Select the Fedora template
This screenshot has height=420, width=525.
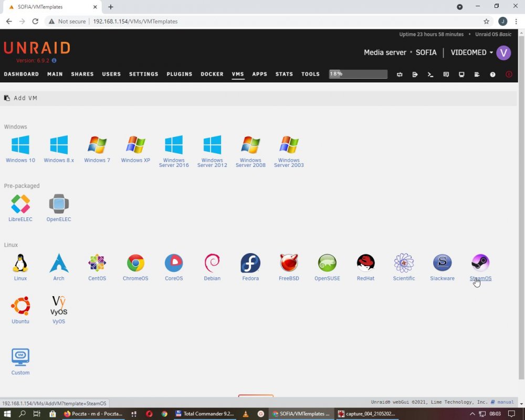click(250, 267)
